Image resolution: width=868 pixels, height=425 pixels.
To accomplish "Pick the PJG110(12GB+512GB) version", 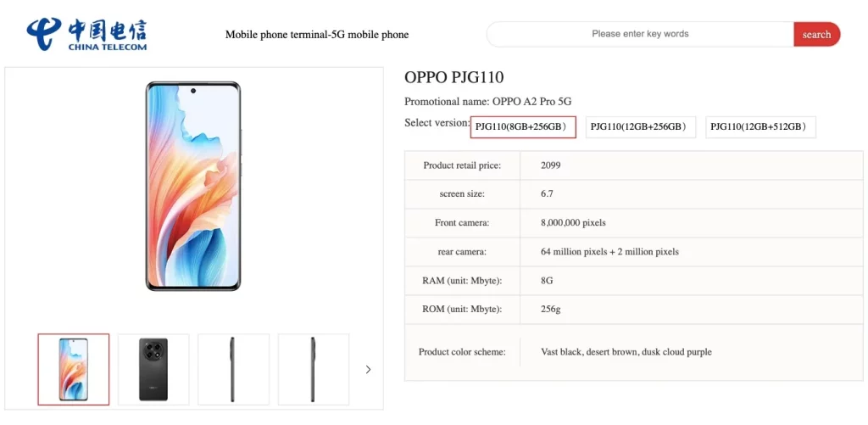I will (x=760, y=127).
